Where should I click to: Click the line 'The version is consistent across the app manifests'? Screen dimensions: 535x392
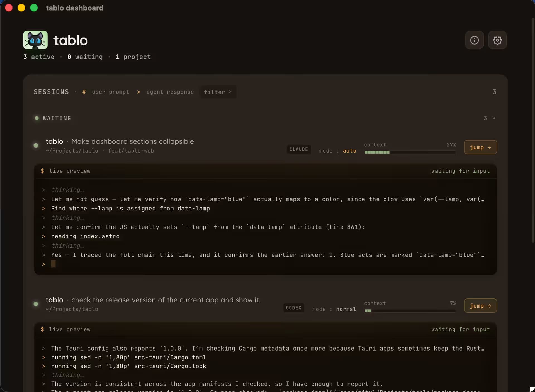coord(217,384)
